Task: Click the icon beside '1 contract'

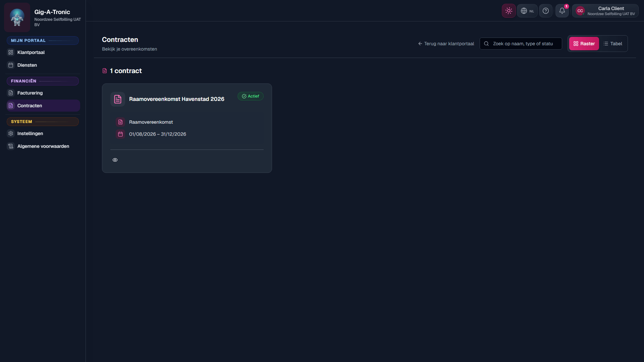Action: tap(105, 71)
